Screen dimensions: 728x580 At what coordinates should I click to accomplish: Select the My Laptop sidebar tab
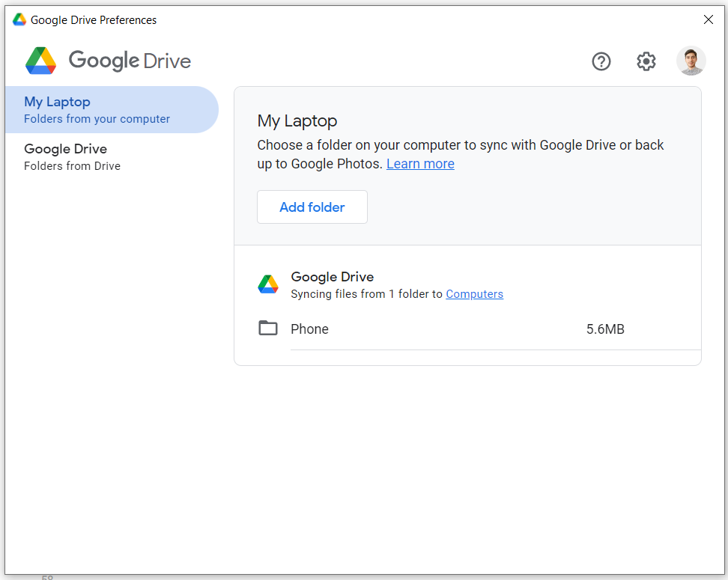point(112,109)
